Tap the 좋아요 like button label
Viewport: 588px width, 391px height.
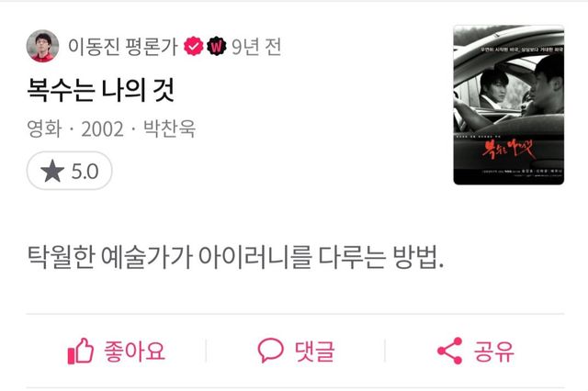(135, 352)
